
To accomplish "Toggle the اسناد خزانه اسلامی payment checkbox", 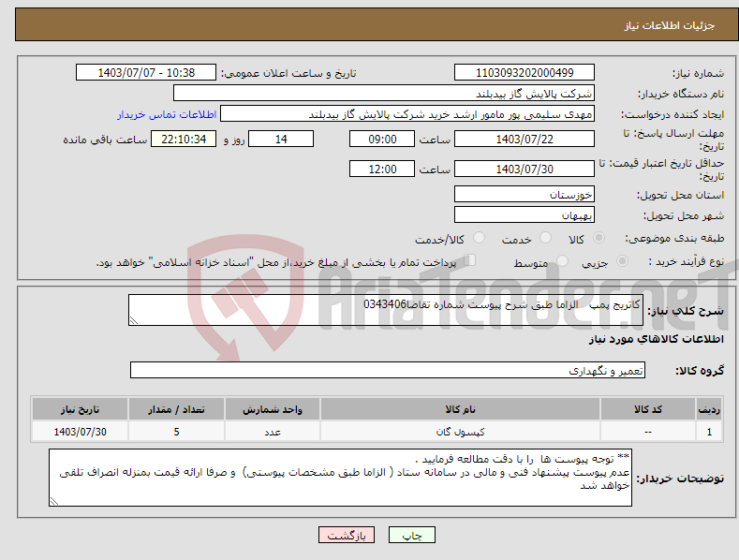I will (x=470, y=259).
